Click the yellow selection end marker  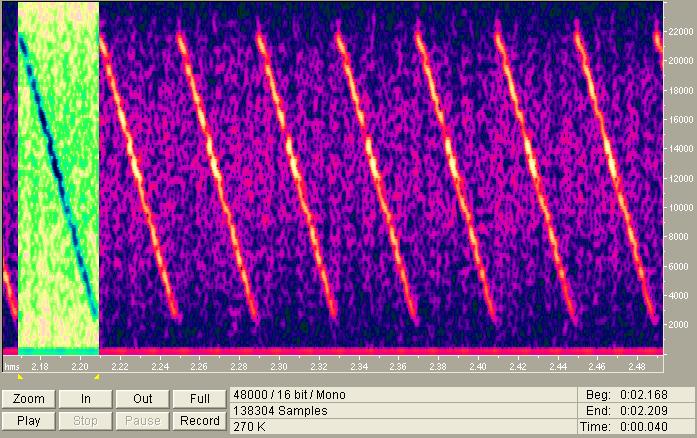[x=96, y=377]
